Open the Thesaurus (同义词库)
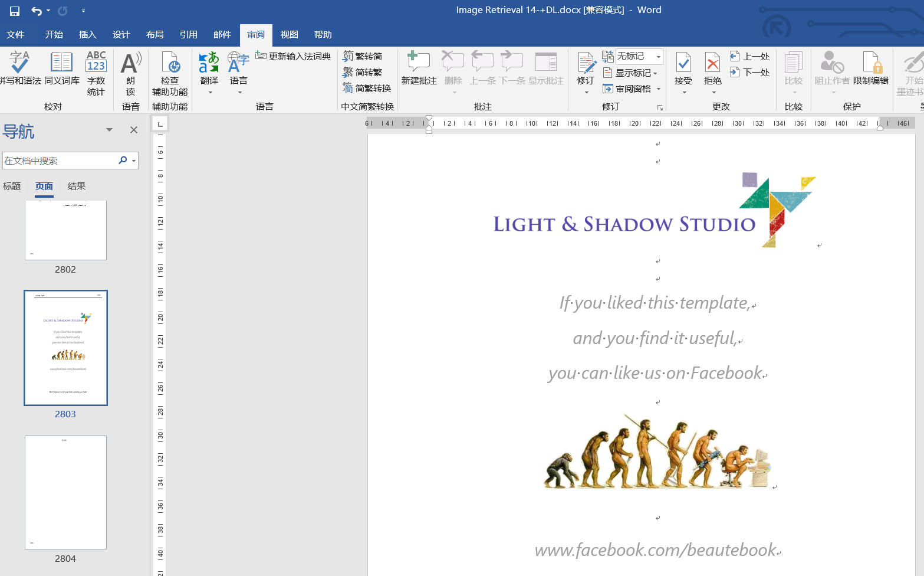Viewport: 924px width, 576px height. point(62,68)
